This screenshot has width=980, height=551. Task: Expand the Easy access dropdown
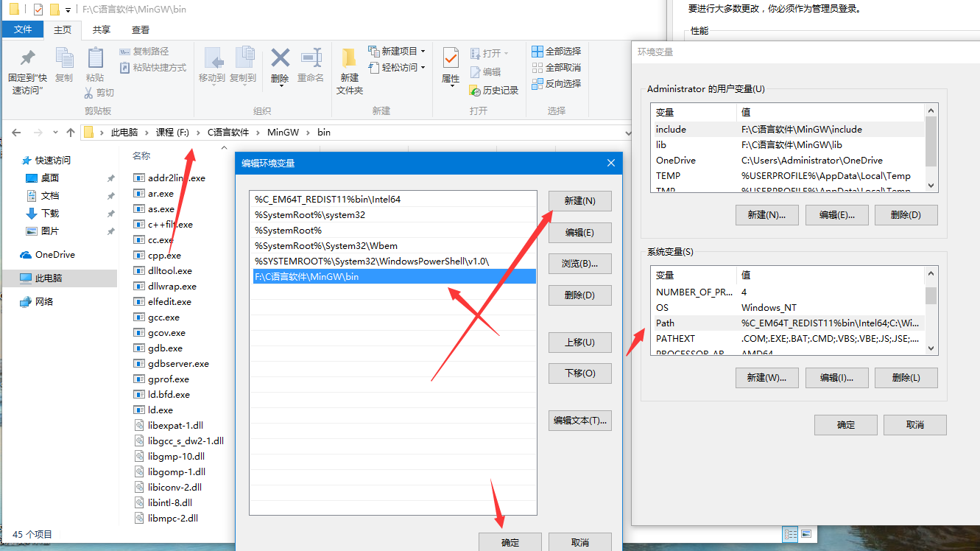423,68
